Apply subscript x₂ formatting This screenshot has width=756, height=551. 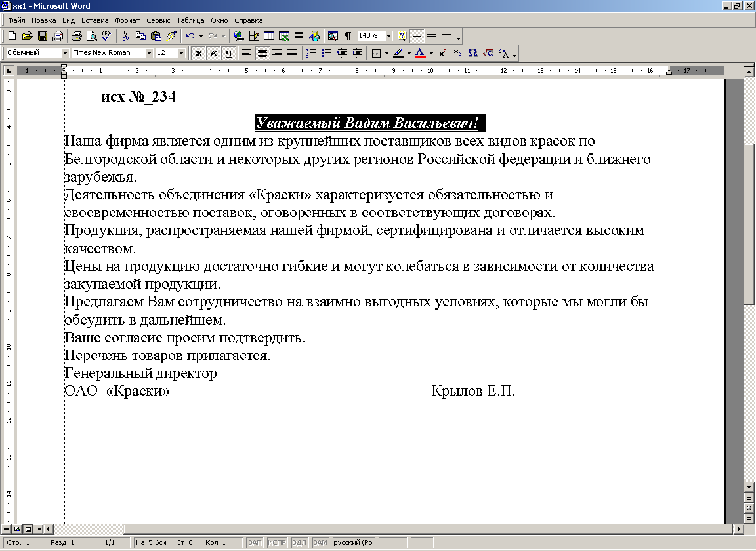457,53
